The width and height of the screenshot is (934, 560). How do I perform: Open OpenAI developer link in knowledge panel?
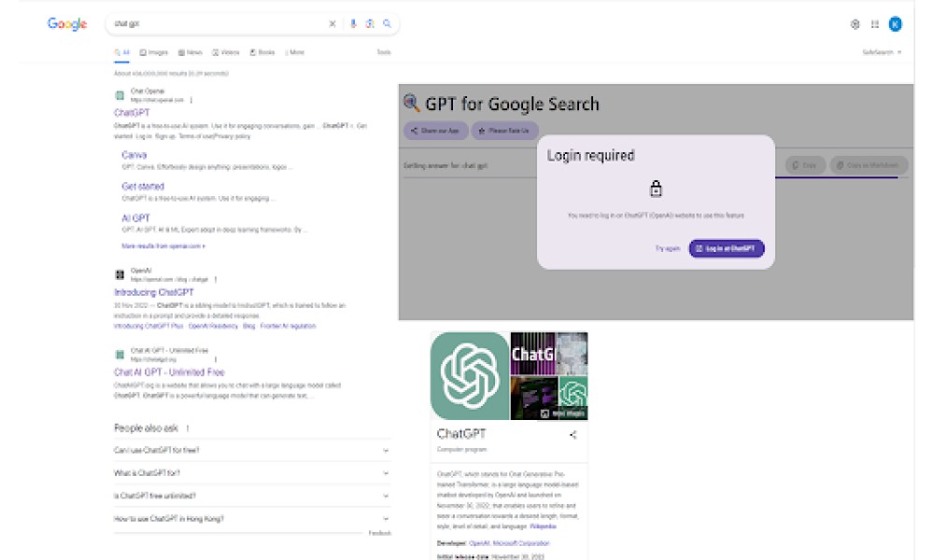479,543
